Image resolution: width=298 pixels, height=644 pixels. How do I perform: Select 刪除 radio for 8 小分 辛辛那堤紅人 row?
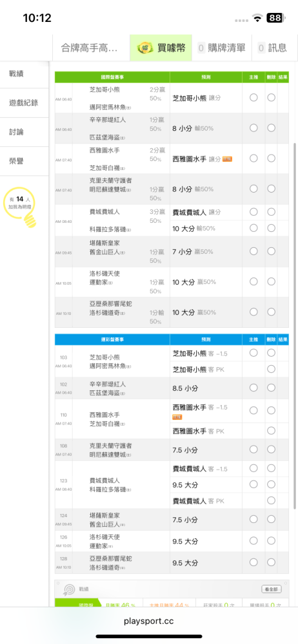click(272, 128)
